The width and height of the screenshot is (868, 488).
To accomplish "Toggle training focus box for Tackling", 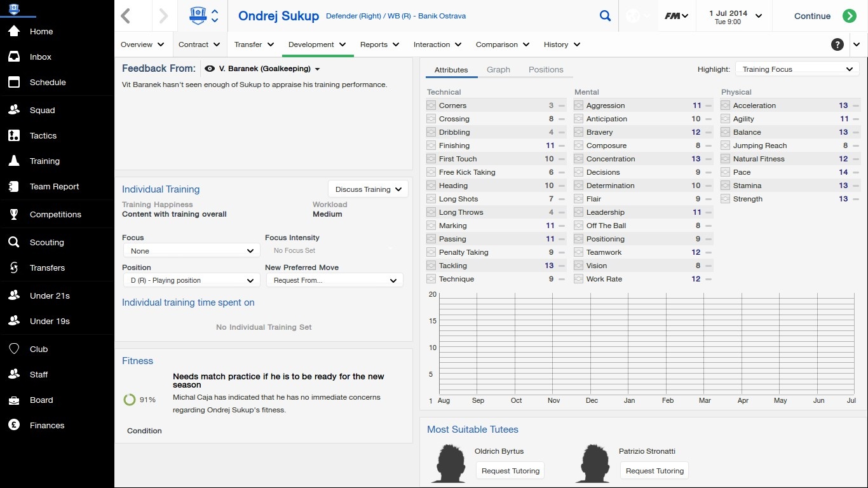I will [431, 266].
